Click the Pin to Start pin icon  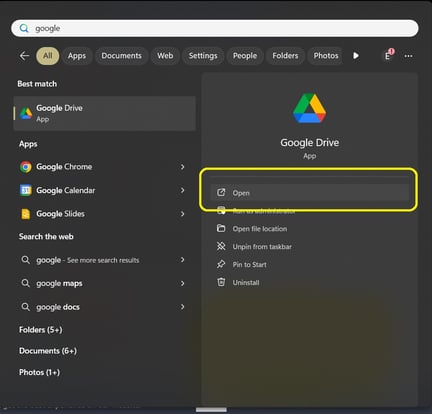pos(221,264)
